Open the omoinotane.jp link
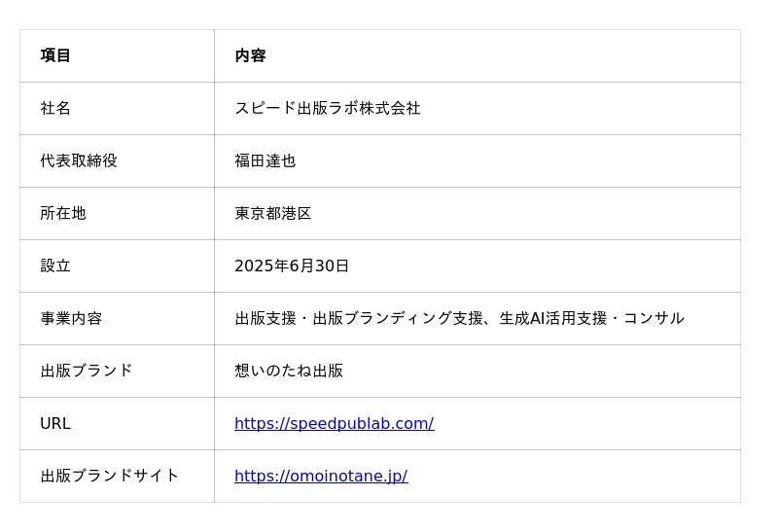The image size is (778, 532). click(321, 476)
